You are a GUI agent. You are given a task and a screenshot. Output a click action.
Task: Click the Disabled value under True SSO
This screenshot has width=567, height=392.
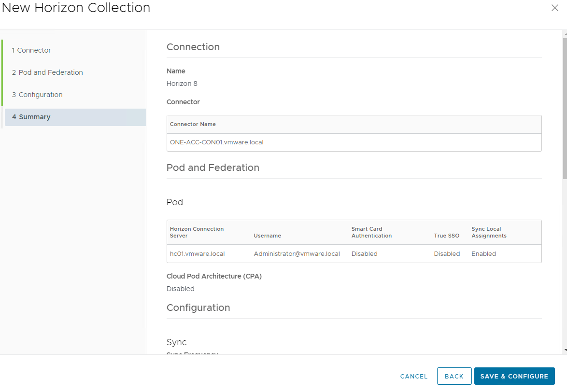click(x=447, y=253)
